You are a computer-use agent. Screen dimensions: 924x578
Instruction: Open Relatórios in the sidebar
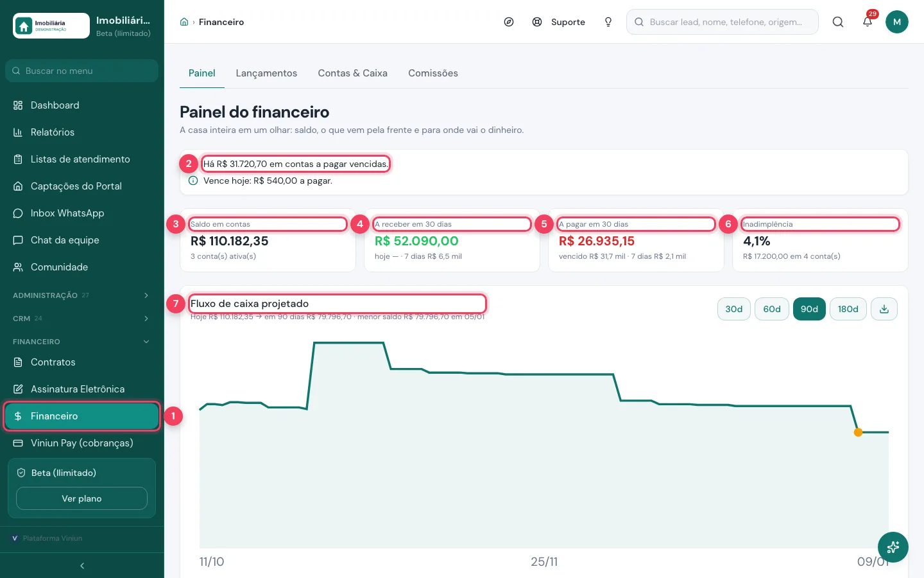[x=82, y=132]
